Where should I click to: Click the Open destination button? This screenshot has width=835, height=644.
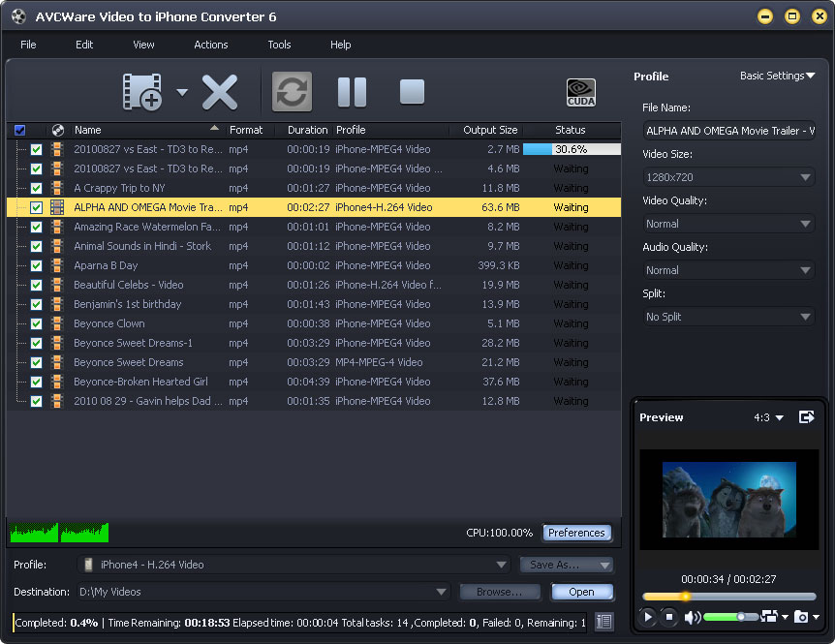click(582, 592)
